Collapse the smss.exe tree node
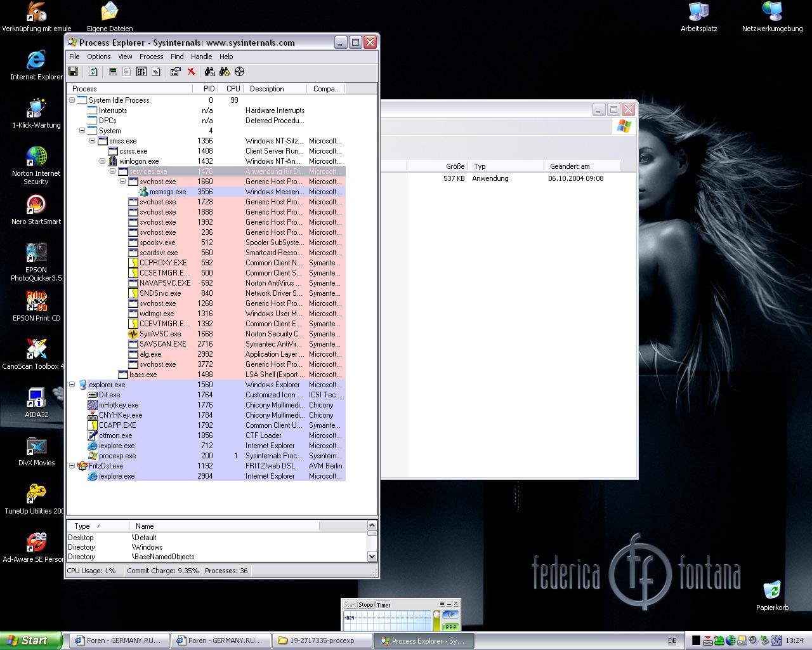This screenshot has width=812, height=650. (x=92, y=141)
